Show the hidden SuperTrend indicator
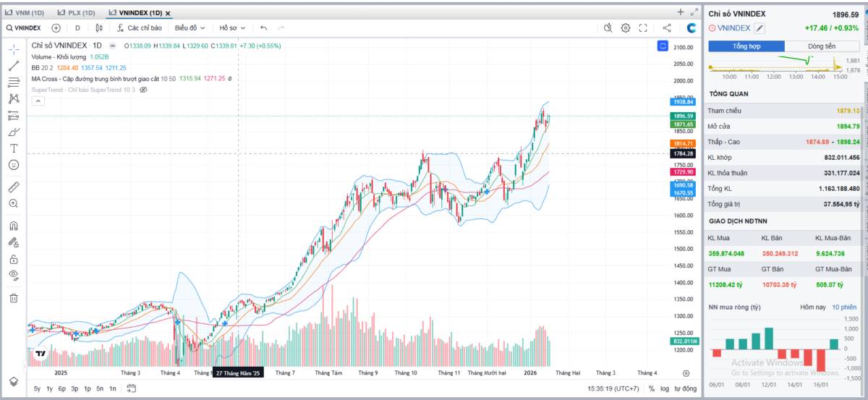The image size is (868, 400). point(143,90)
